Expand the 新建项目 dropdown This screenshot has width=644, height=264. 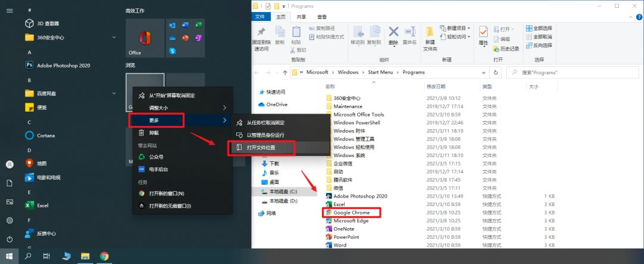456,28
